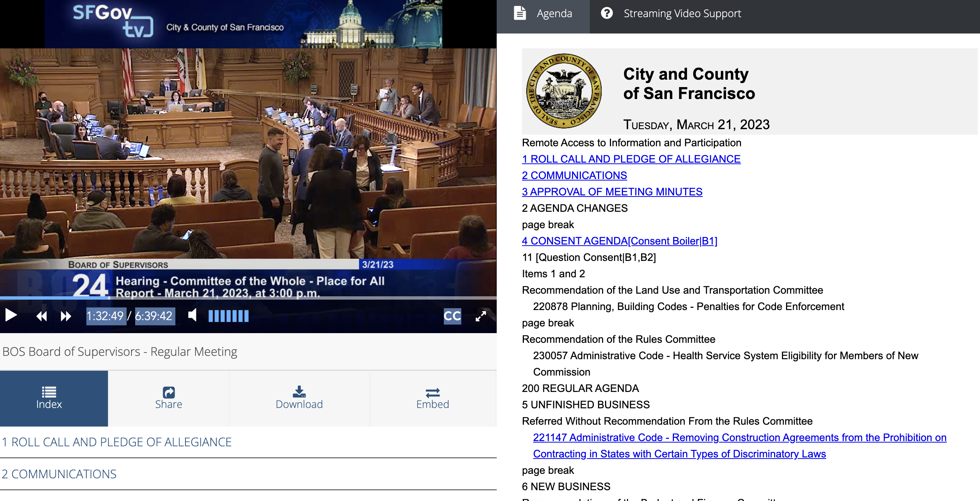The height and width of the screenshot is (501, 980).
Task: Click 220878 Planning, Building Codes item
Action: 688,306
